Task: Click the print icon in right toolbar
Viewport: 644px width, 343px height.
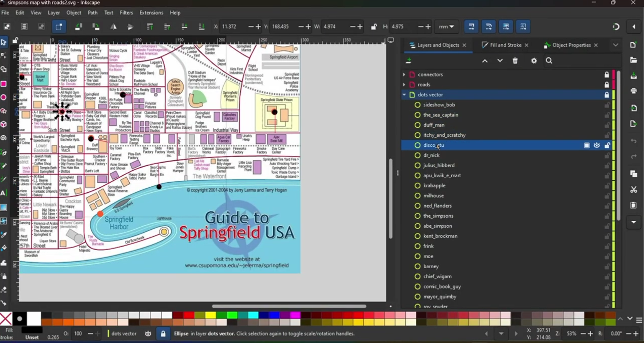Action: coord(634,91)
